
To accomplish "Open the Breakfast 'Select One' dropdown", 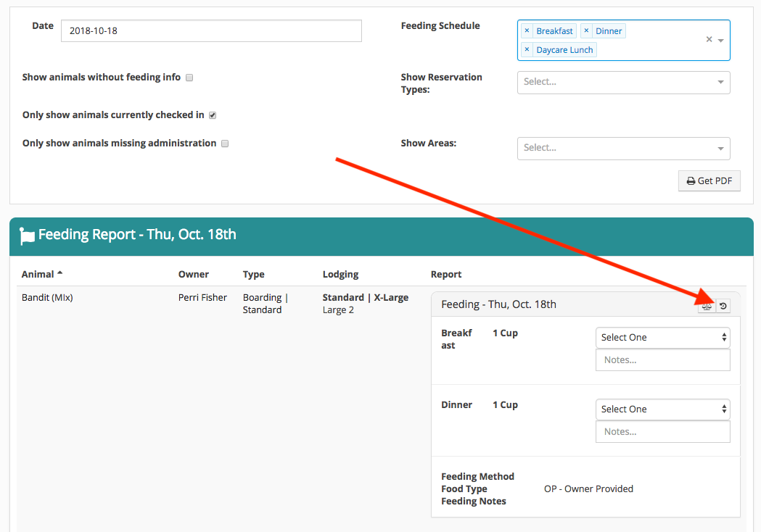I will point(662,337).
